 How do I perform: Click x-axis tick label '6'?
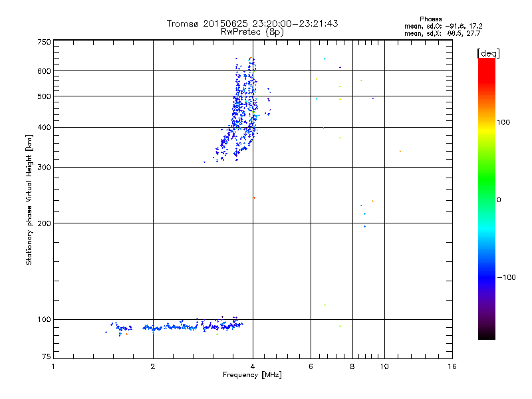click(311, 366)
